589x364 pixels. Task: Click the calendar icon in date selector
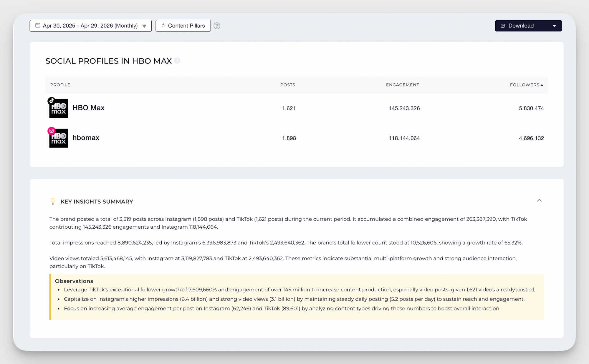pyautogui.click(x=38, y=25)
